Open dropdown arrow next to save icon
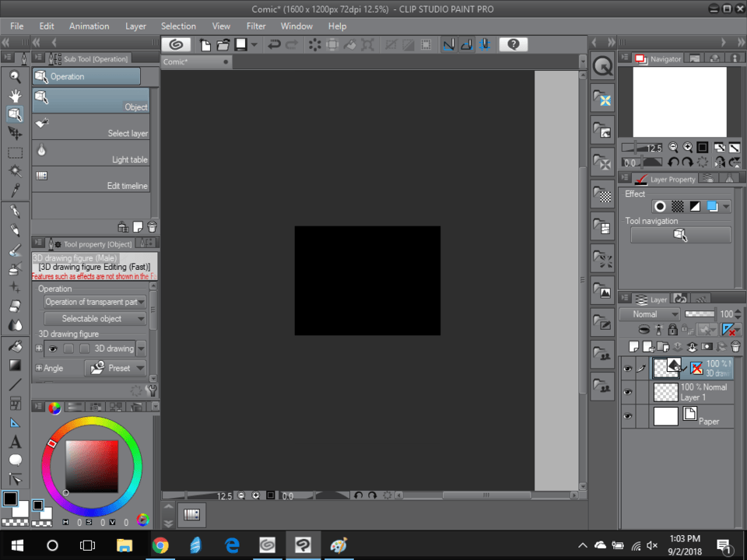This screenshot has height=560, width=747. coord(254,45)
